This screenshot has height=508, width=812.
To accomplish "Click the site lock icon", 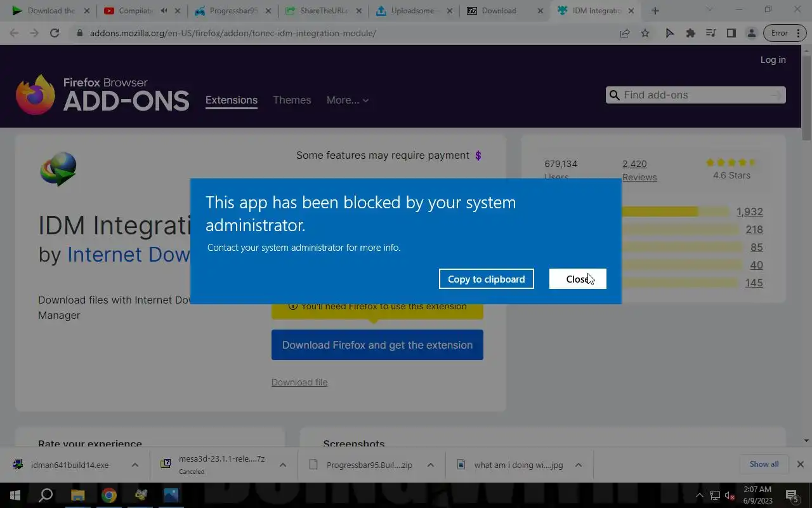I will tap(79, 33).
